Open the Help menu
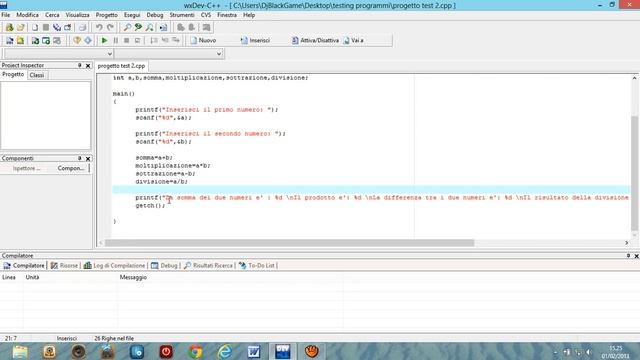The image size is (640, 360). click(x=249, y=15)
